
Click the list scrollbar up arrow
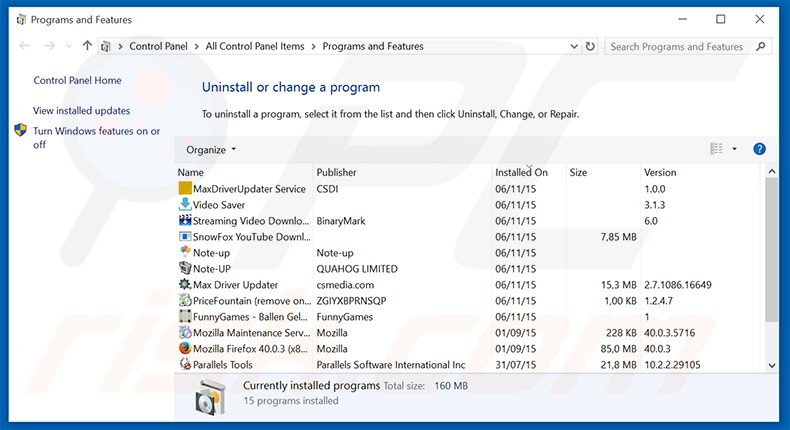tap(771, 171)
